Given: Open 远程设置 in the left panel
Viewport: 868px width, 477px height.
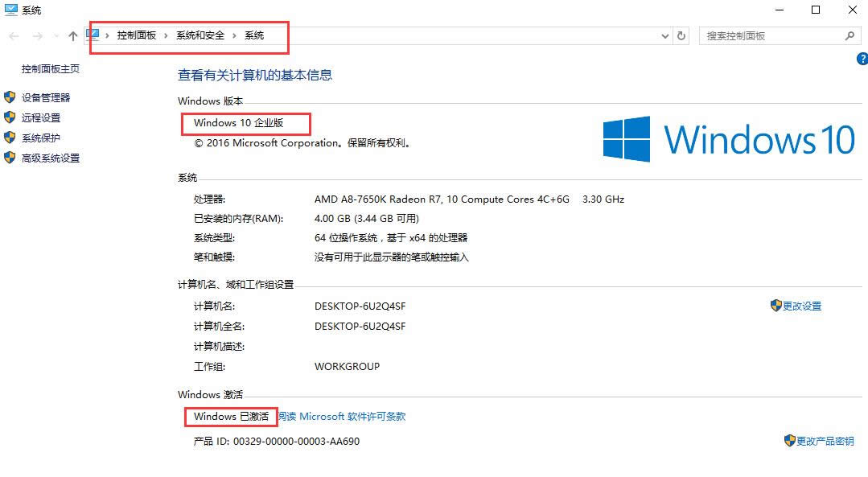Looking at the screenshot, I should coord(43,117).
